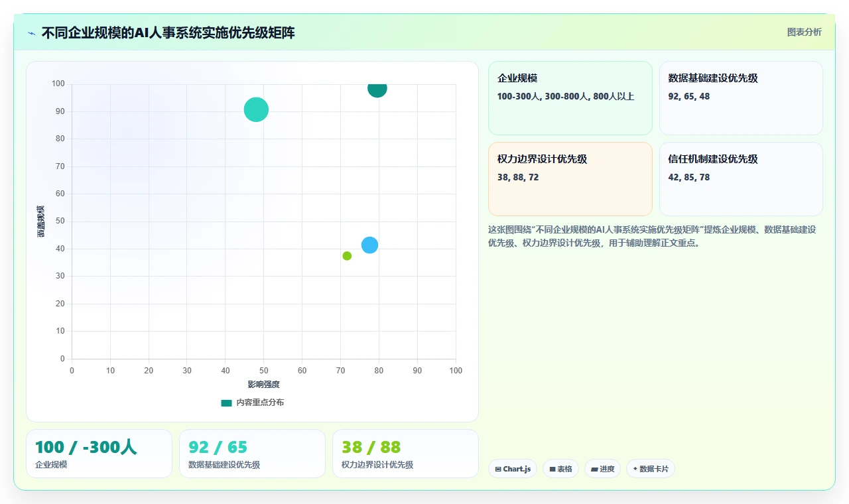Viewport: 849px width, 504px height.
Task: Click the values text 38, 88, 72
Action: [518, 177]
